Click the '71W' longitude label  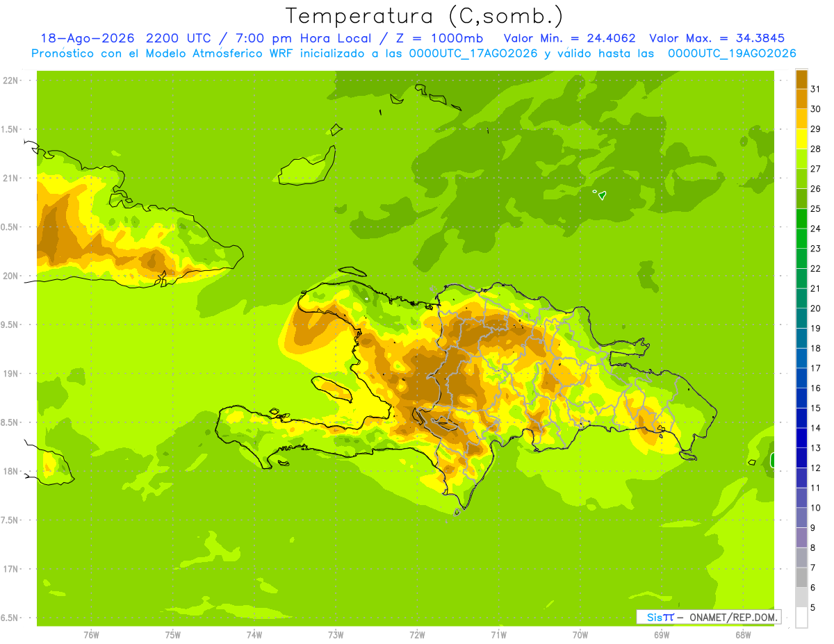click(x=498, y=635)
